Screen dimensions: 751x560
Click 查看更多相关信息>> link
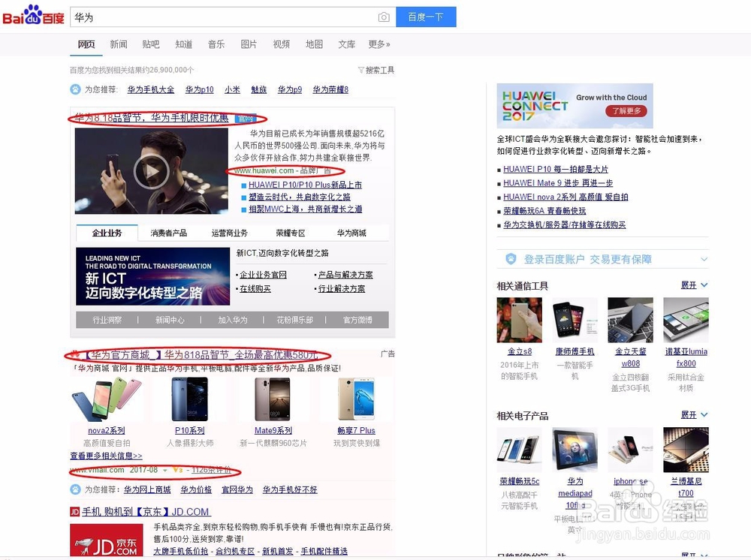tap(106, 456)
